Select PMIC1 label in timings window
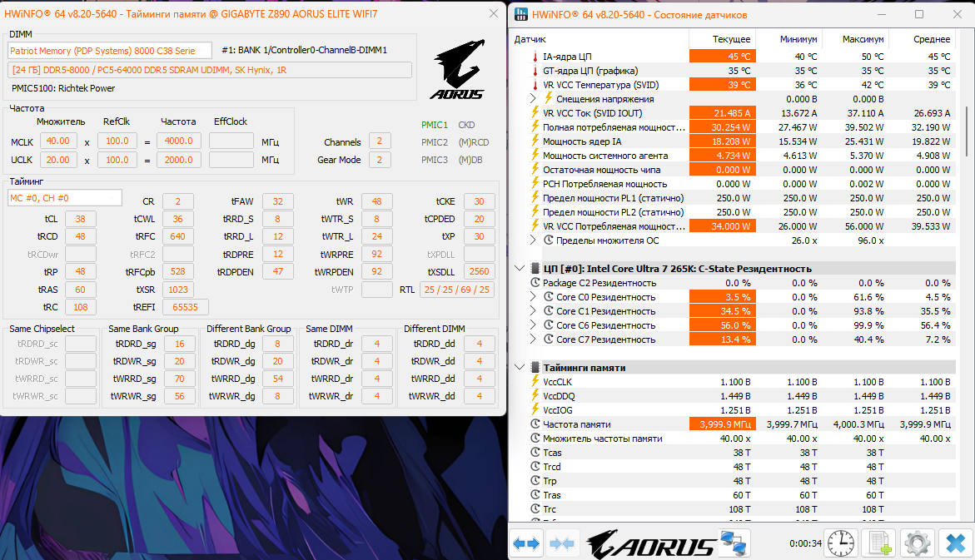 [x=434, y=125]
